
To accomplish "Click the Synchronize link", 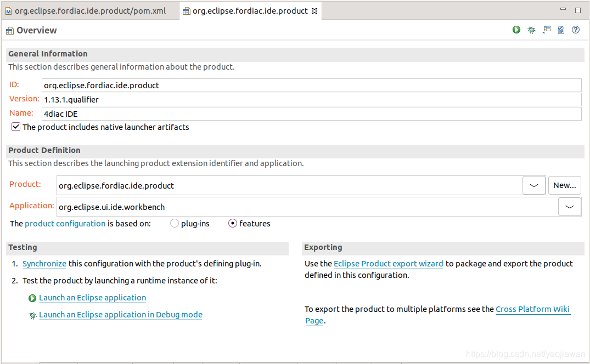I will pos(44,264).
